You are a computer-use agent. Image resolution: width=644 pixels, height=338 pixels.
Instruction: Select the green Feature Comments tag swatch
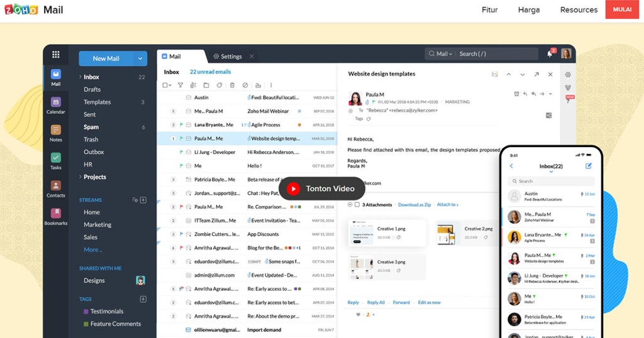86,324
